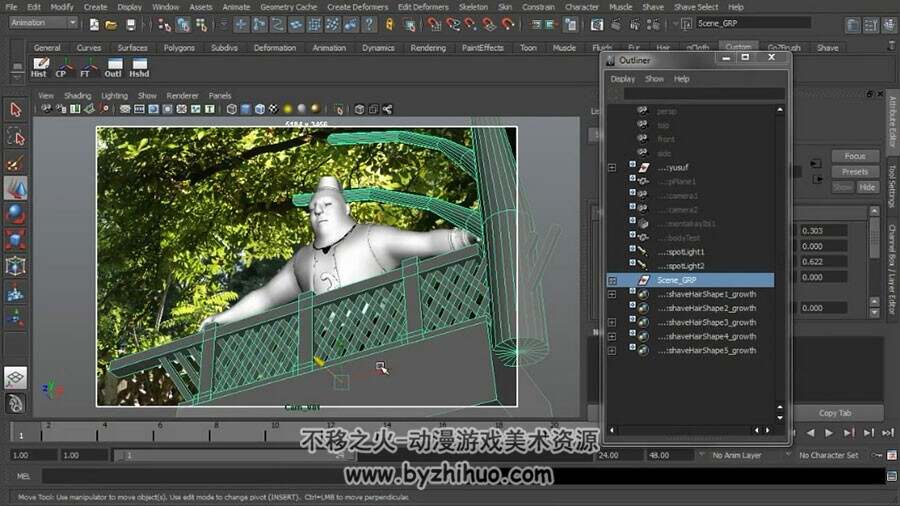Save the scene with disk icon
The image size is (900, 506).
coord(131,24)
